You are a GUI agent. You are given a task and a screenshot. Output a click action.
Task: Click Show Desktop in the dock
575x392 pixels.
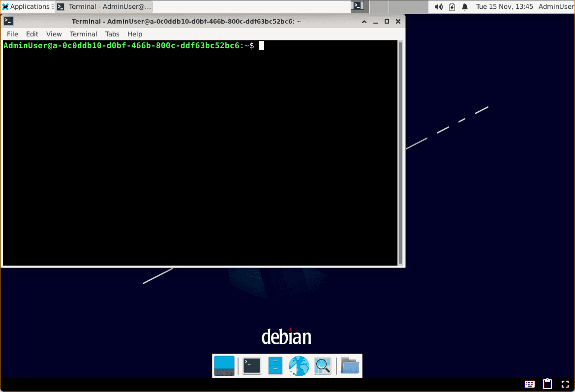click(x=224, y=365)
